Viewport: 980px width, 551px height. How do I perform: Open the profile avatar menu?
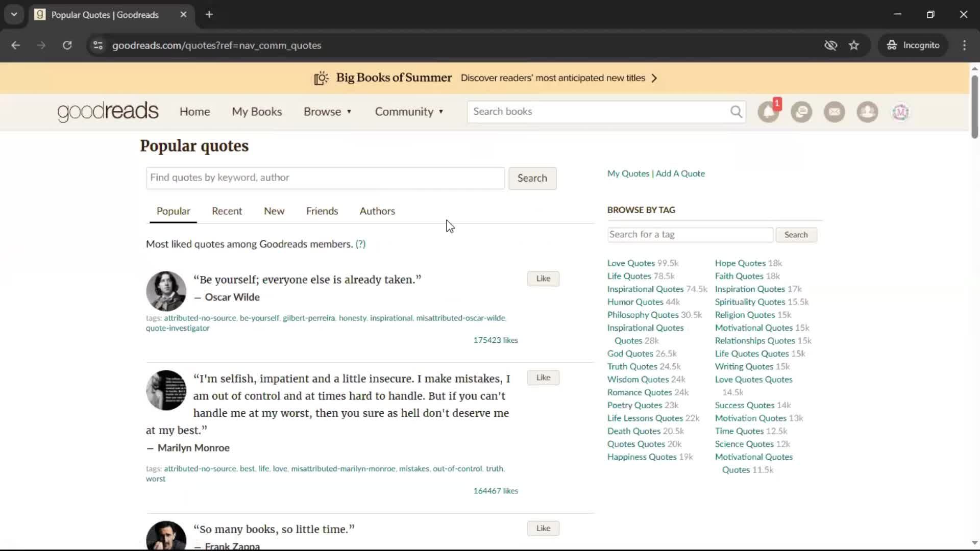tap(900, 112)
